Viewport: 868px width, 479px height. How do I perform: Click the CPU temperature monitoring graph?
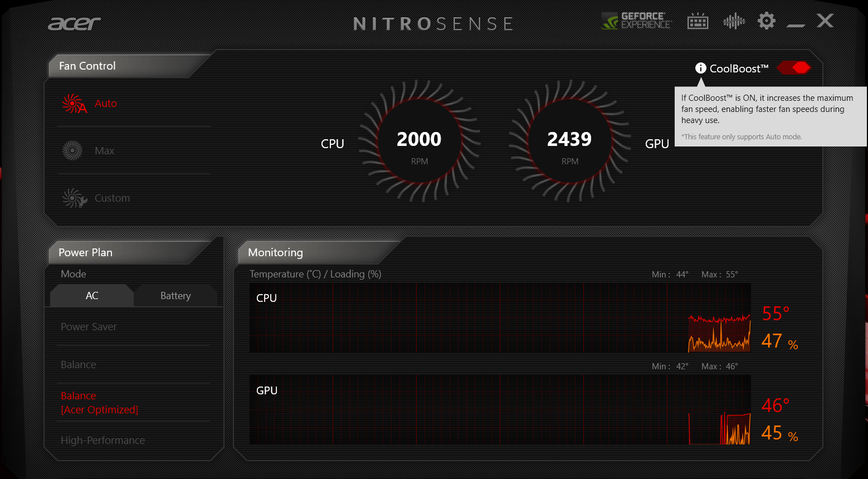point(500,318)
